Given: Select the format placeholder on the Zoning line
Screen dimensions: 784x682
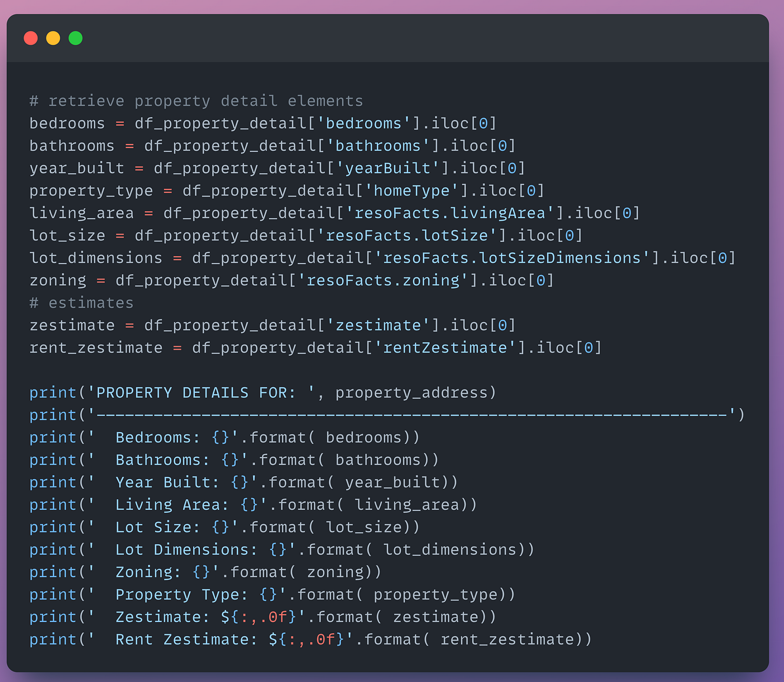Looking at the screenshot, I should [202, 571].
